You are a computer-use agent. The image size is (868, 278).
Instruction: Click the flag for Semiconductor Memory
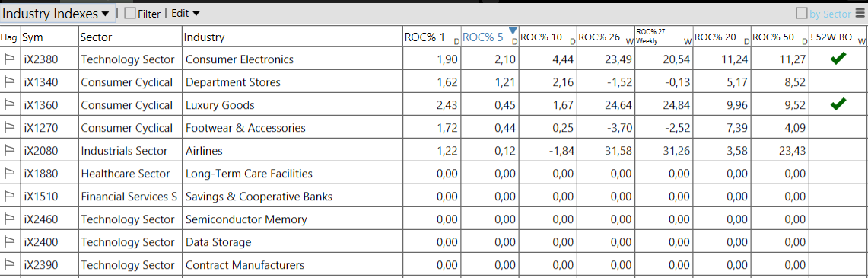tap(9, 219)
